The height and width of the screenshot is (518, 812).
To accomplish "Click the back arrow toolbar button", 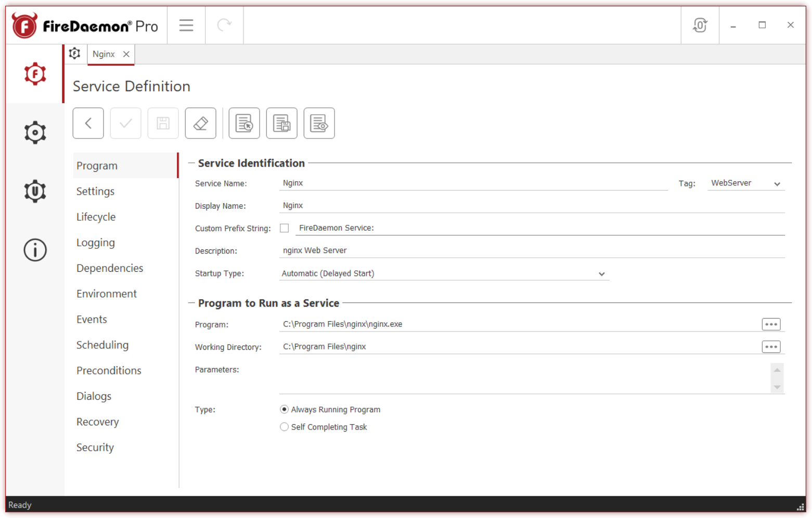I will tap(88, 123).
